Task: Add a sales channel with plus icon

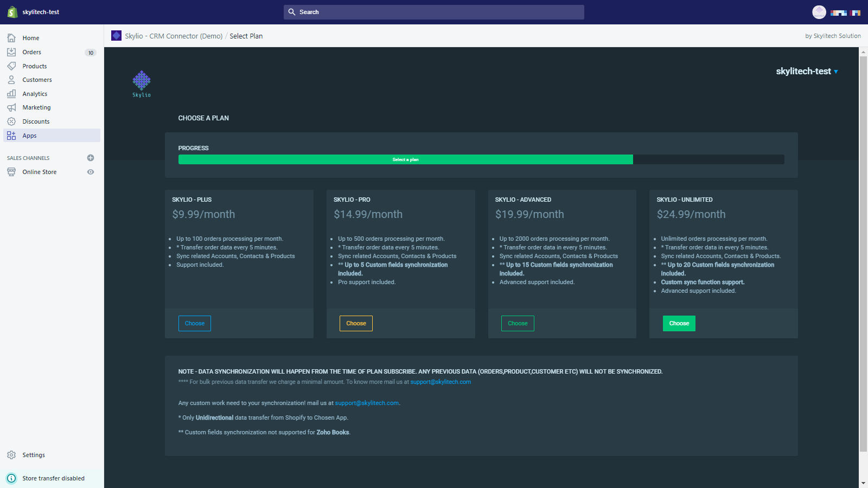Action: coord(91,158)
